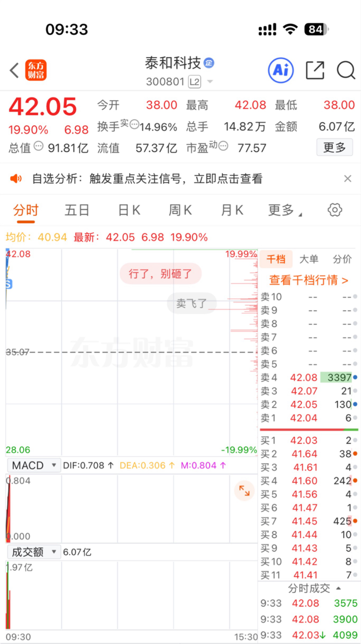Select the 分时 chart tab
Viewport: 361px width, 644px height.
pos(25,210)
